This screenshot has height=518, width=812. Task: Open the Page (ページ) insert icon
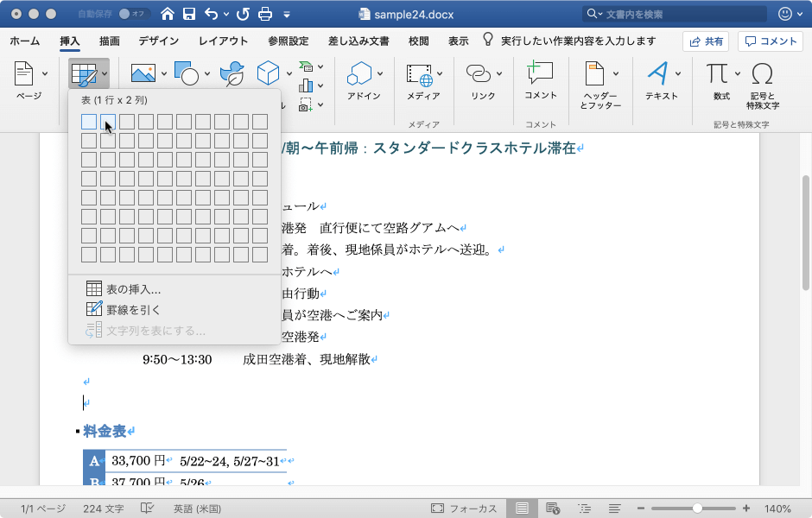pyautogui.click(x=23, y=73)
